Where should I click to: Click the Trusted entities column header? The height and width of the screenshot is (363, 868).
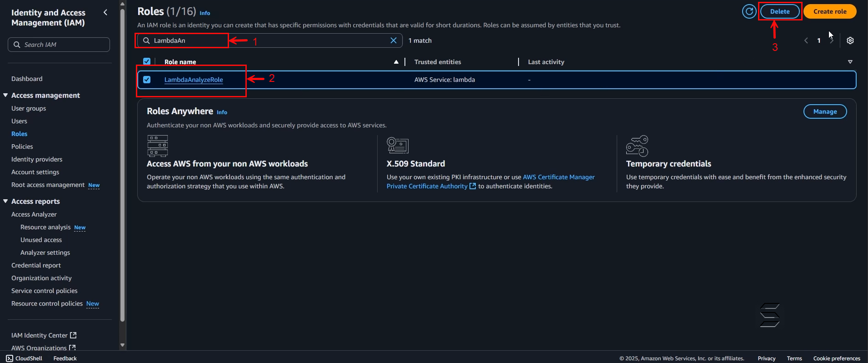point(438,62)
